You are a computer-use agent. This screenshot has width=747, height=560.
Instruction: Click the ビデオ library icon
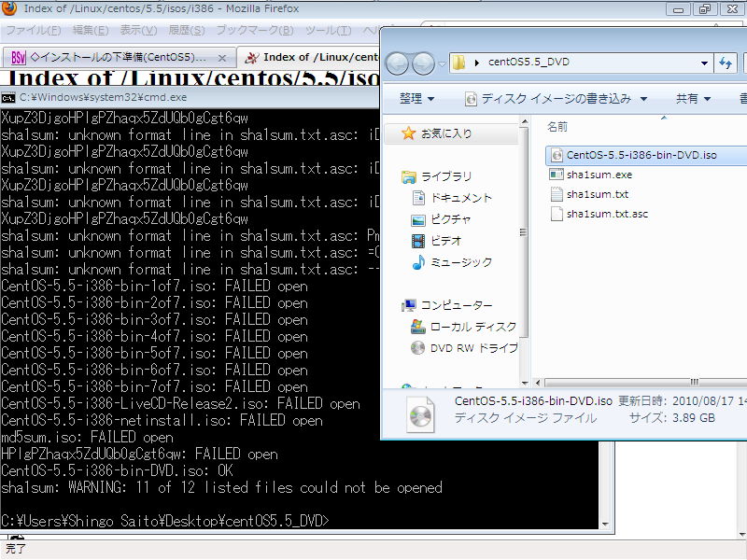(417, 241)
